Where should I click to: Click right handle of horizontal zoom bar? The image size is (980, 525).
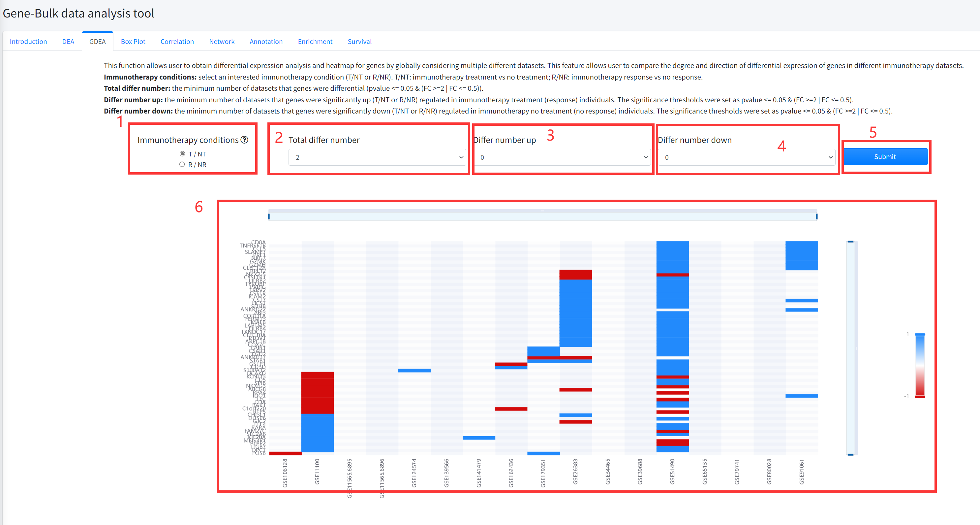pos(816,216)
